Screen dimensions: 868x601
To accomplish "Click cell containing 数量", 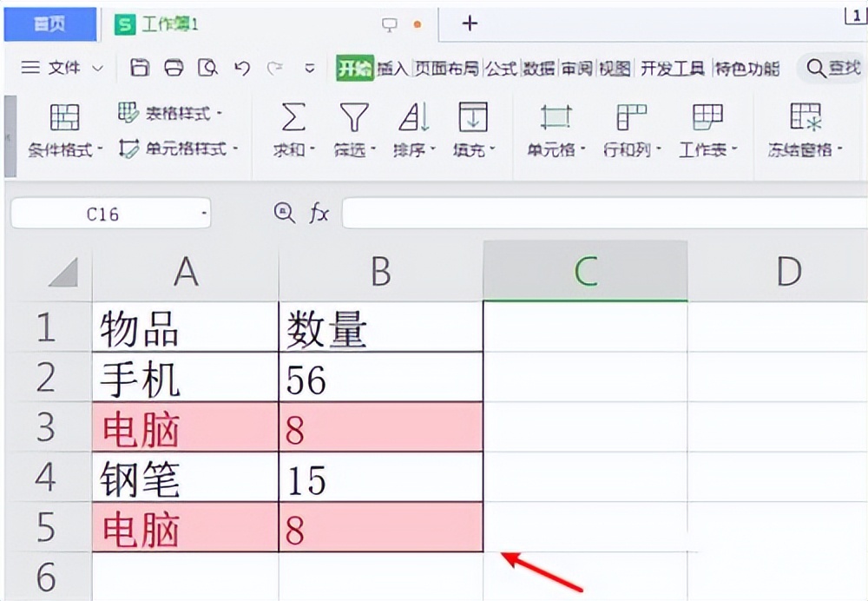I will click(x=381, y=327).
